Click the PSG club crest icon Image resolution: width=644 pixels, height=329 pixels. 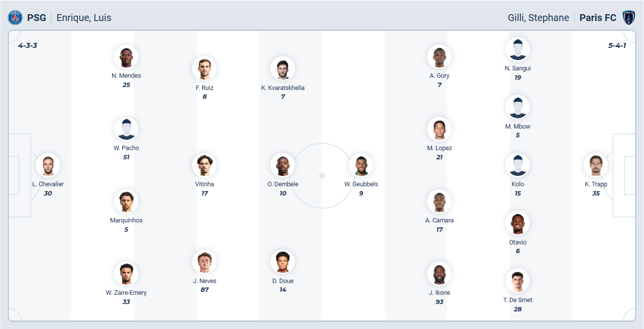click(x=15, y=18)
